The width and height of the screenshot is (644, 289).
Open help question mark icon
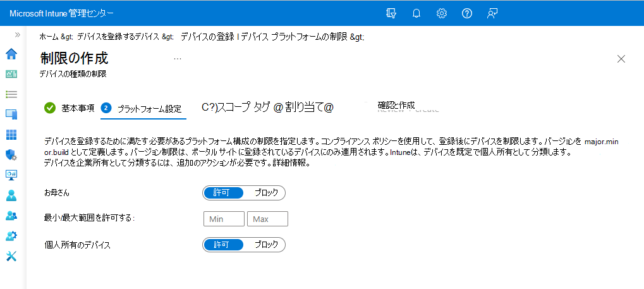466,13
